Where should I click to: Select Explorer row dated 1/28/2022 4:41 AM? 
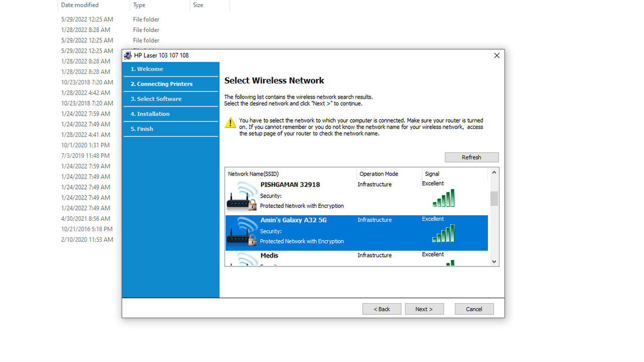click(86, 135)
